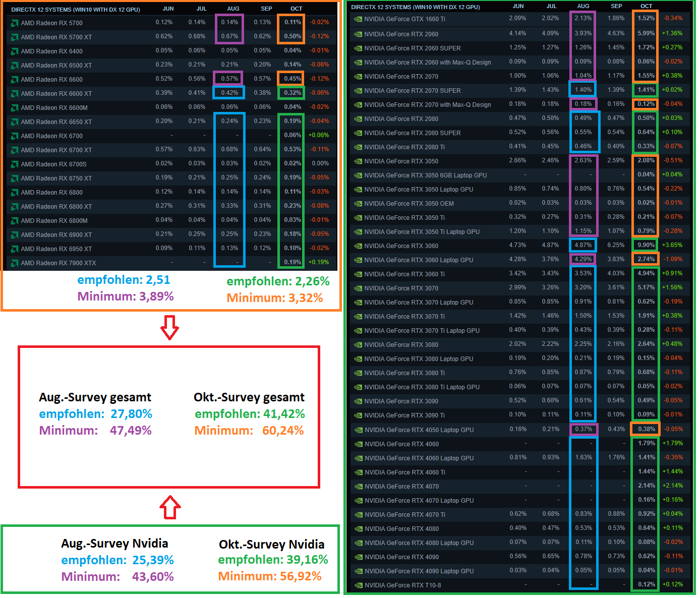Click the 9.90% October value for RTX 3060
The height and width of the screenshot is (598, 700).
(646, 245)
